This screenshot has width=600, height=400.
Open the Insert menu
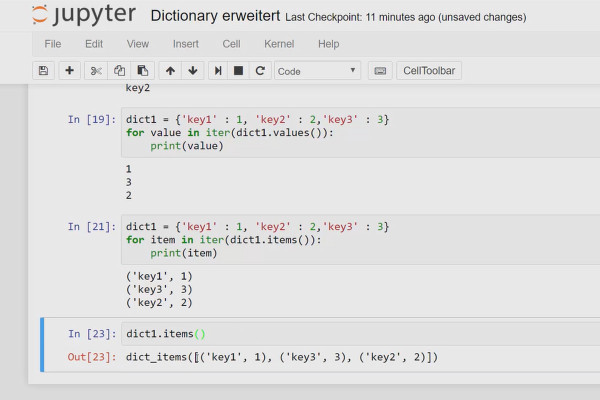click(x=186, y=44)
